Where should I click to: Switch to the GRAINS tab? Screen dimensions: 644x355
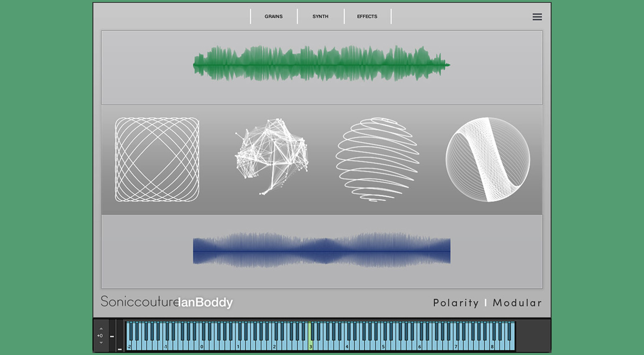click(x=273, y=17)
